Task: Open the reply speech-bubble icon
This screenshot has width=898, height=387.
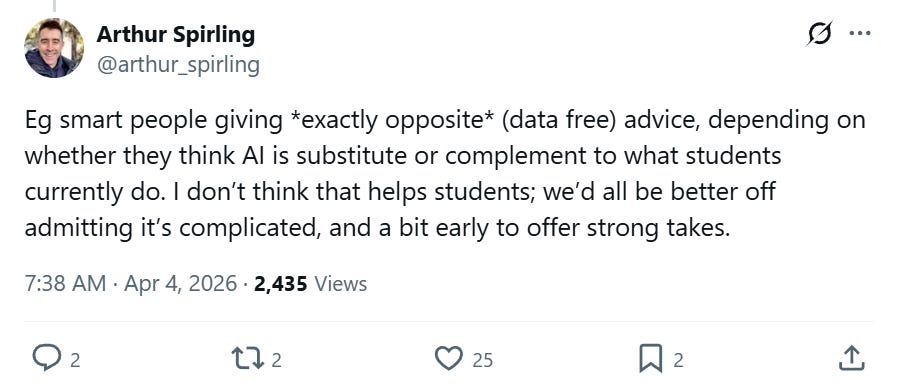Action: click(x=47, y=358)
